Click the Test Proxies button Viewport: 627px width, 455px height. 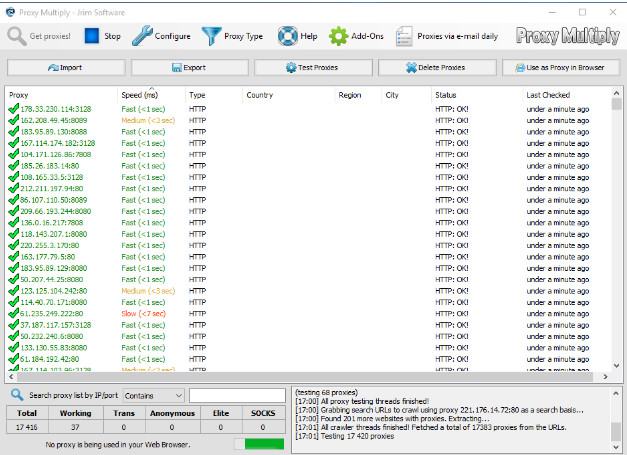(313, 68)
